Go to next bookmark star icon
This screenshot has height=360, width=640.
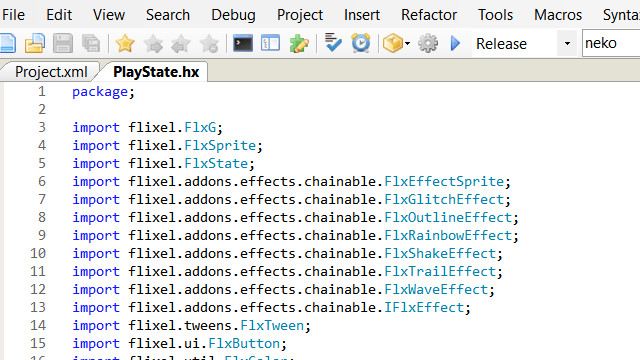[153, 43]
